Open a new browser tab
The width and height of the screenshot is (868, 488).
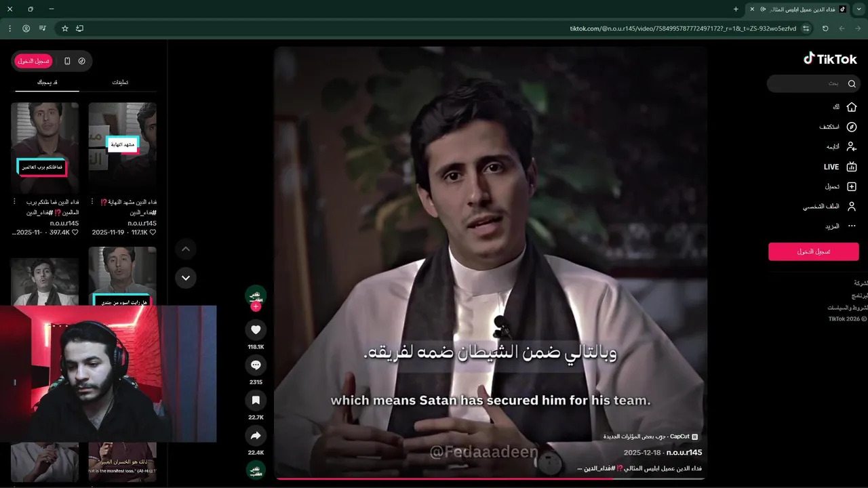(736, 9)
